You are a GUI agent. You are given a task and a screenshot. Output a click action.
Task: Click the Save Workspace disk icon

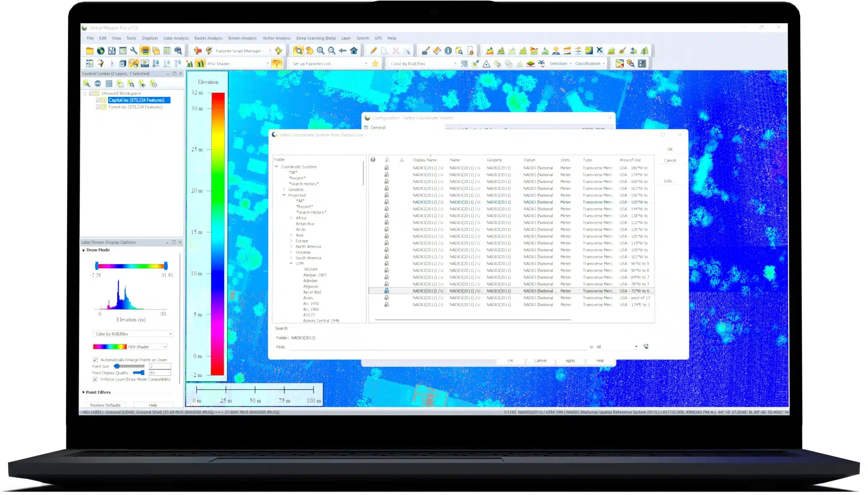[111, 50]
